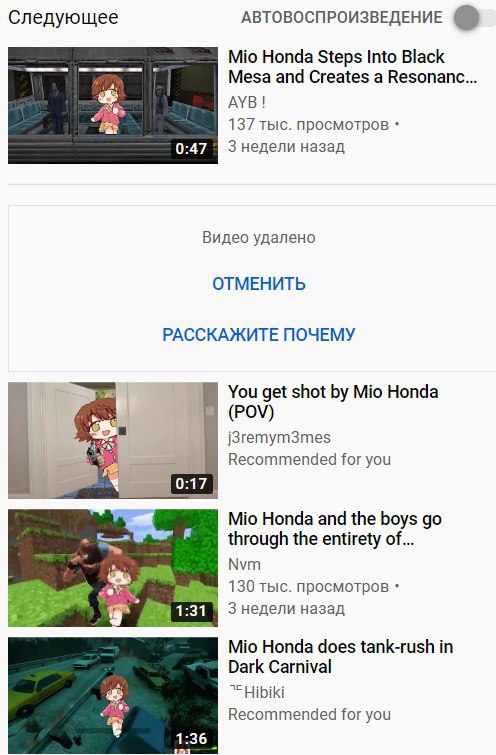Open the title 'Mio Honda and the boys go through'
496x755 pixels.
click(335, 529)
